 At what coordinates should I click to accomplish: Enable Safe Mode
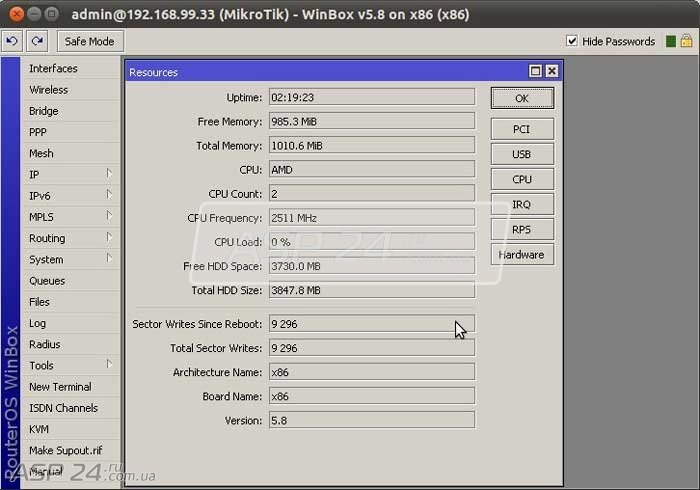click(x=90, y=42)
